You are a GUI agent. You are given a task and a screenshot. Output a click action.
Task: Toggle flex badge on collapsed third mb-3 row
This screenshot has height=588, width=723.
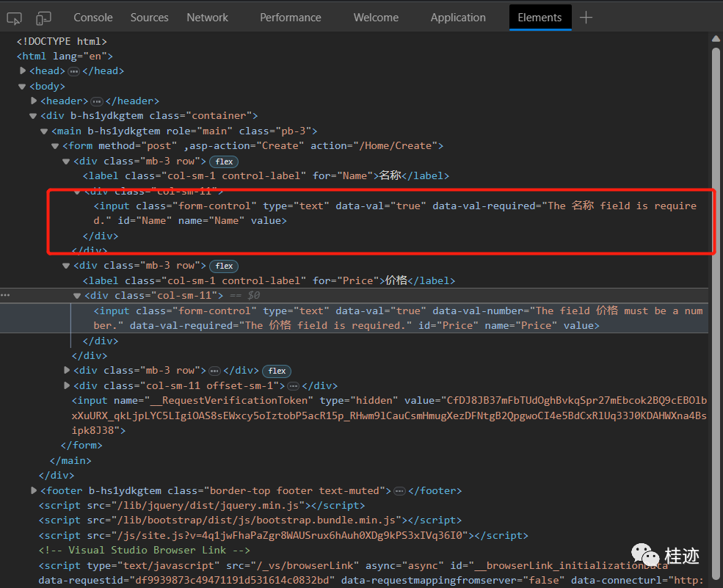click(277, 371)
